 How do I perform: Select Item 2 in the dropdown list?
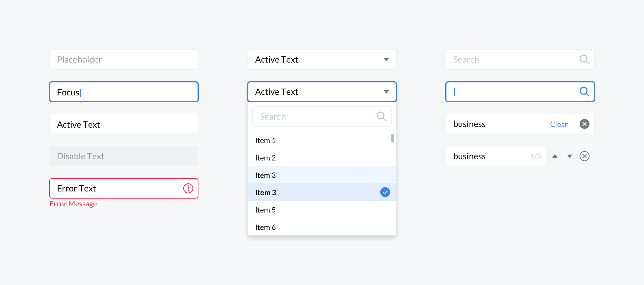click(x=265, y=158)
